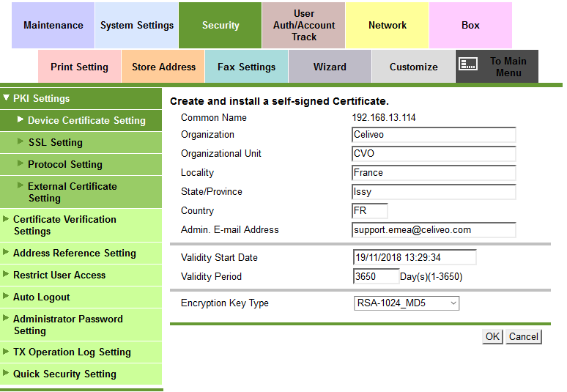Select Protocol Setting in the sidebar

coord(65,164)
